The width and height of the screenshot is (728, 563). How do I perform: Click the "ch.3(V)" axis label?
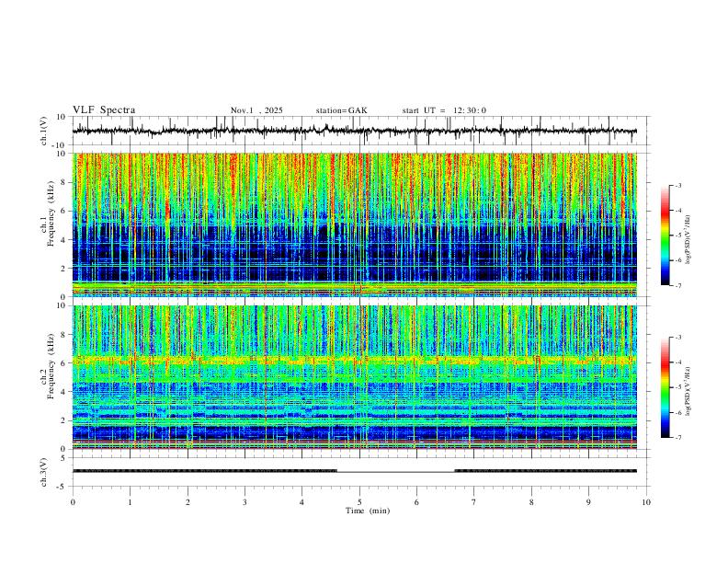(x=44, y=472)
